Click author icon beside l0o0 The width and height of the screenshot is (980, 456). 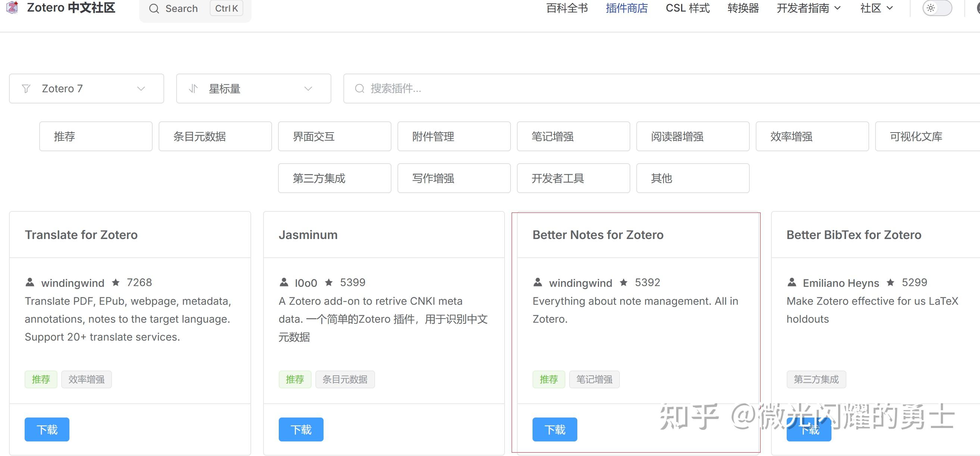(x=284, y=282)
